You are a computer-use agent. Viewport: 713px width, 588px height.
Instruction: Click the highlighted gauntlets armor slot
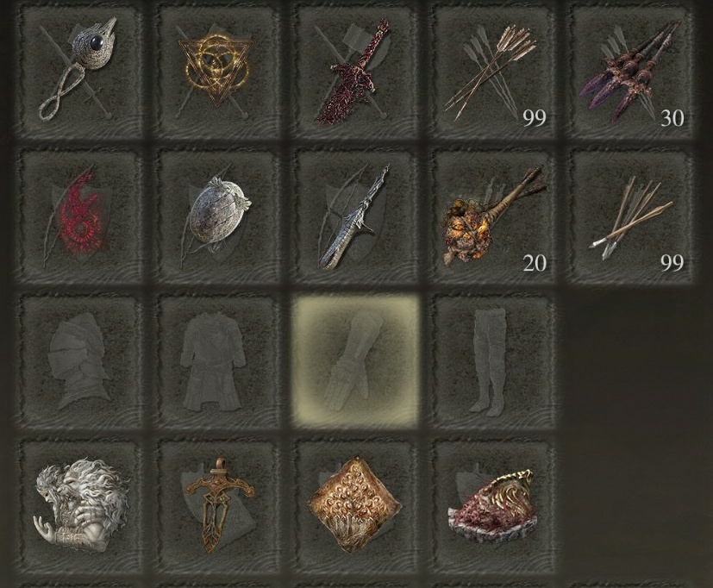355,361
